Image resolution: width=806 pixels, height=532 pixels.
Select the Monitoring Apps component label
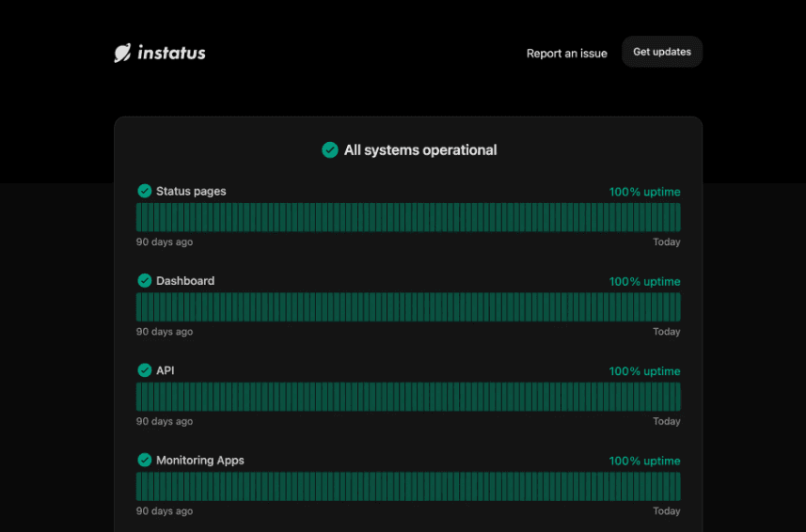pos(200,461)
